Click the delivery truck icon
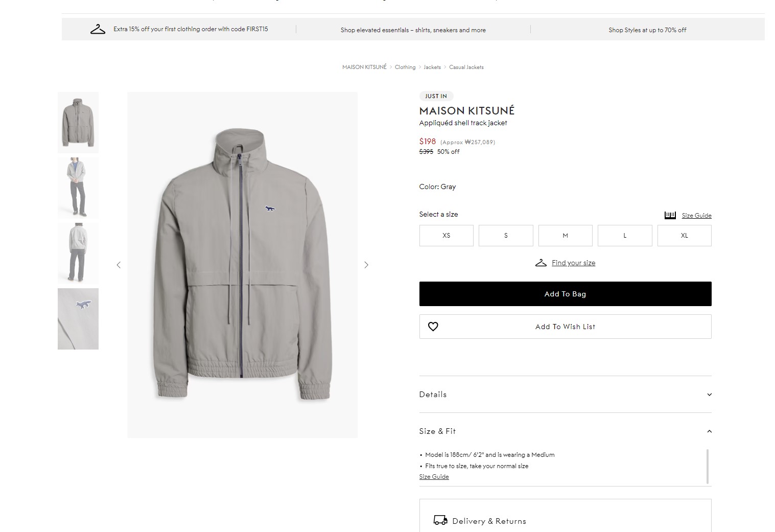 [440, 520]
